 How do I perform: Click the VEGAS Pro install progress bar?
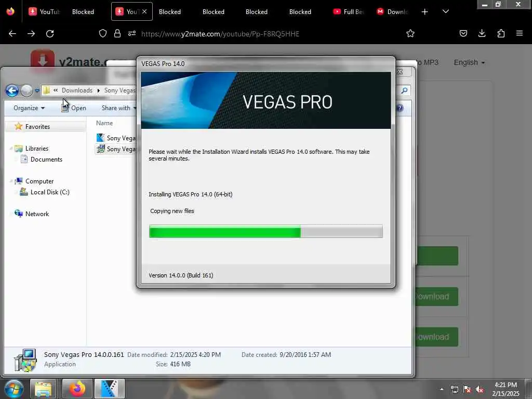coord(265,231)
